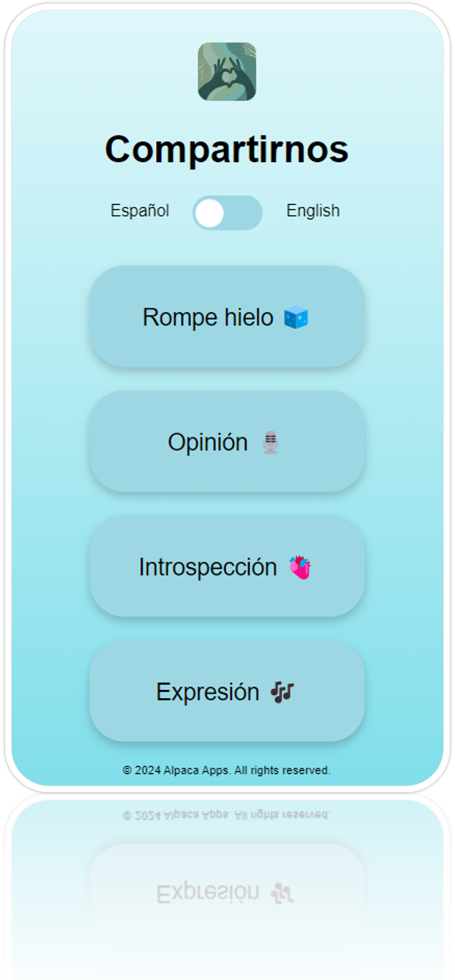This screenshot has width=455, height=980.
Task: Open the Introspección category
Action: (227, 566)
